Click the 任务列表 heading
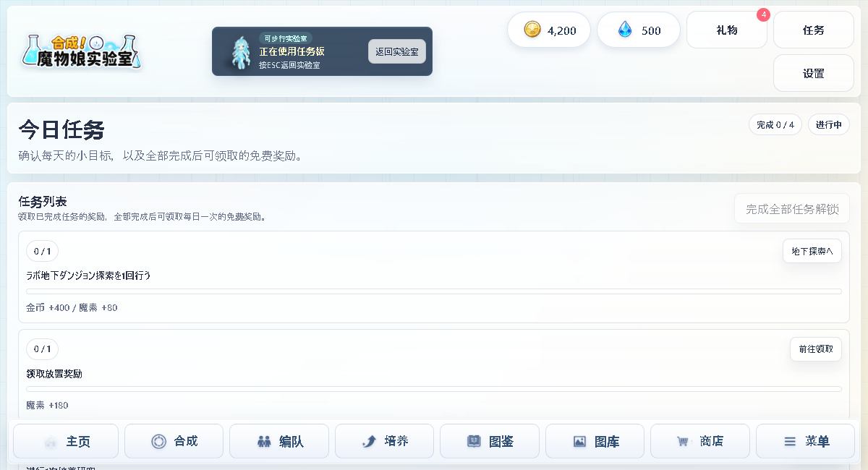 pos(43,201)
